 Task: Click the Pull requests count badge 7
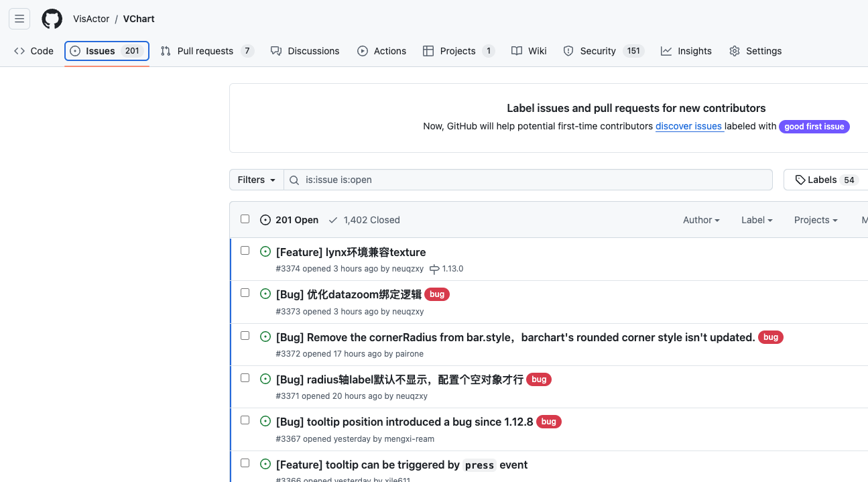(x=247, y=51)
